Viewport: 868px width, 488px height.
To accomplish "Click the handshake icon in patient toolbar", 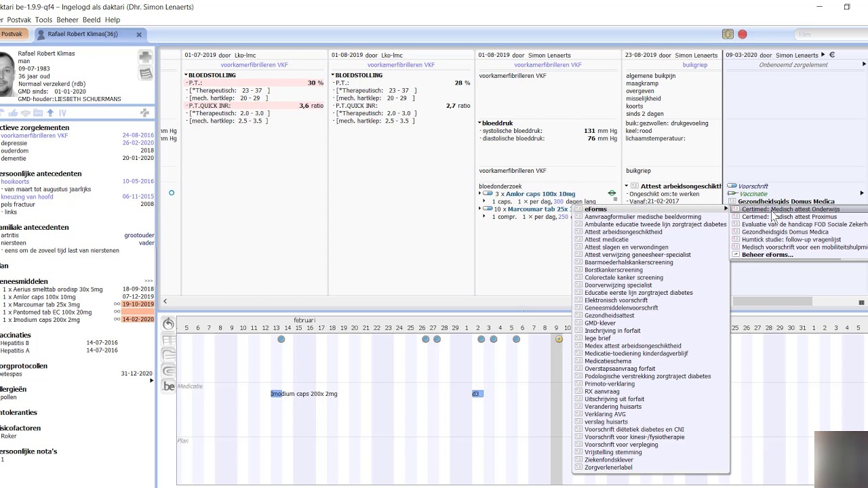I will (26, 113).
